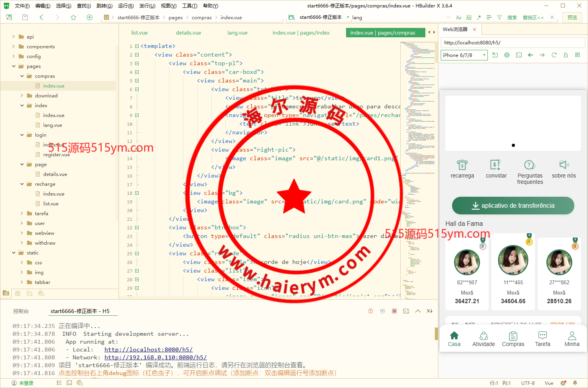The image size is (588, 388).
Task: Click the Compras tab in the app preview
Action: [513, 339]
